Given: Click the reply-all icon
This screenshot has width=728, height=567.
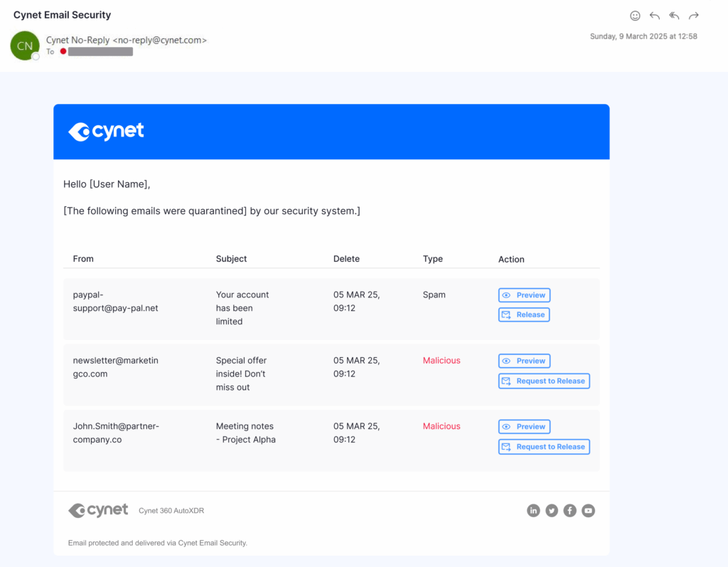Looking at the screenshot, I should coord(673,15).
